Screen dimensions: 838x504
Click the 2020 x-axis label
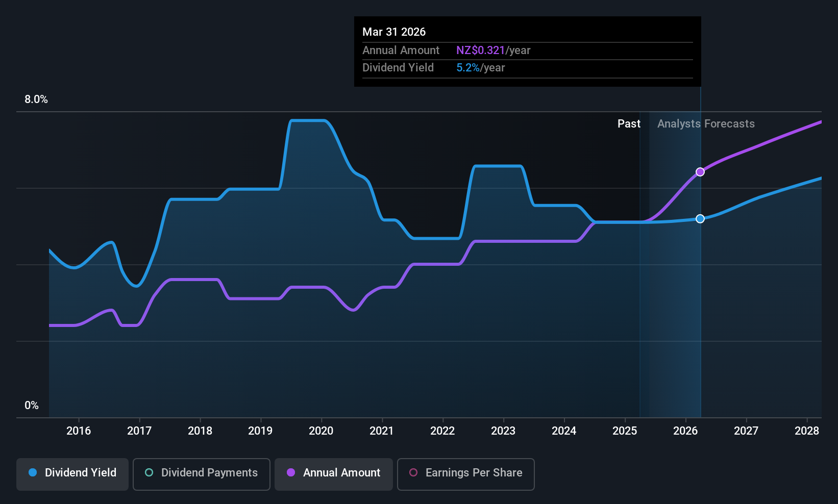click(x=321, y=431)
